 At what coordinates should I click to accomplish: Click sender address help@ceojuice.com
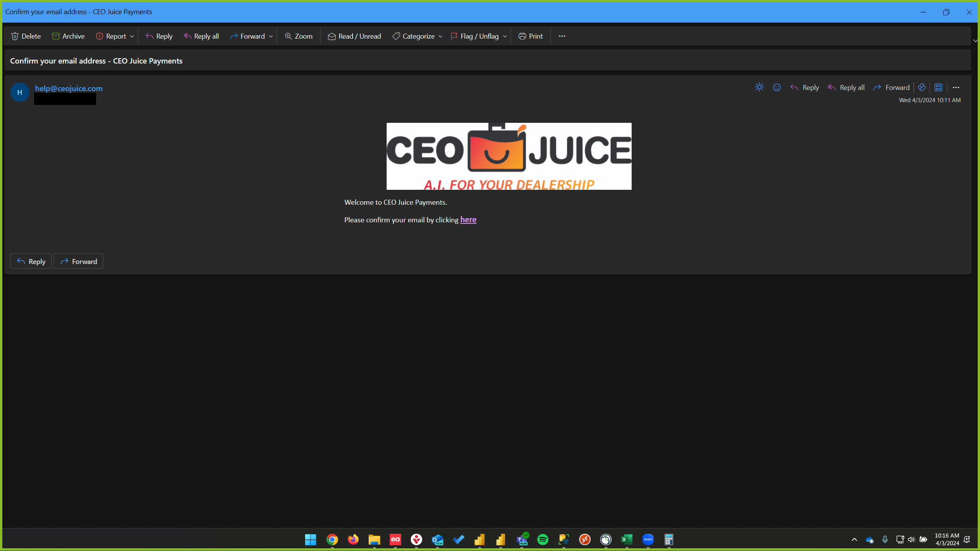pyautogui.click(x=69, y=88)
